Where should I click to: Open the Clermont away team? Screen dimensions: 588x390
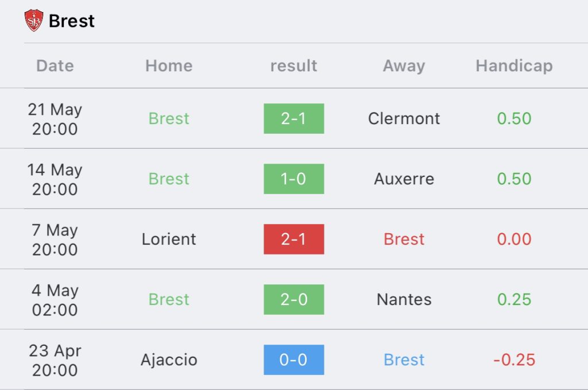pos(404,118)
